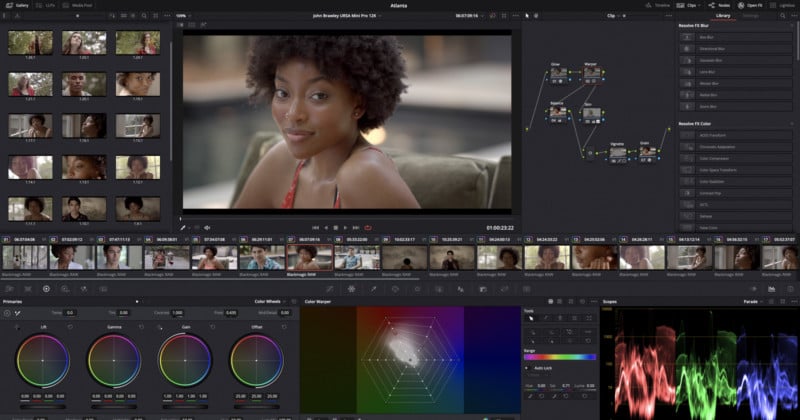Viewport: 800px width, 420px height.
Task: Select the Box Blur effect
Action: coord(735,37)
